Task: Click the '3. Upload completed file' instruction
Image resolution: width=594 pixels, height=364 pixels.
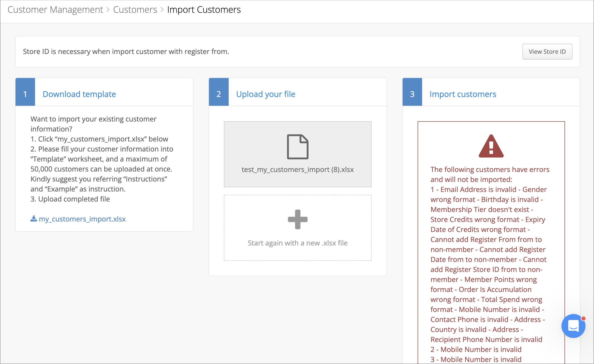Action: point(70,199)
